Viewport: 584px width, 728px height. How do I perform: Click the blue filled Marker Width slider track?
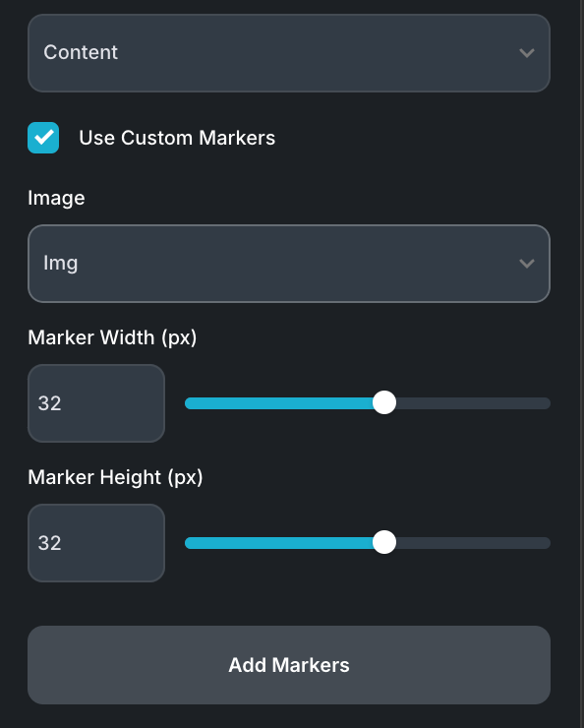[x=279, y=403]
